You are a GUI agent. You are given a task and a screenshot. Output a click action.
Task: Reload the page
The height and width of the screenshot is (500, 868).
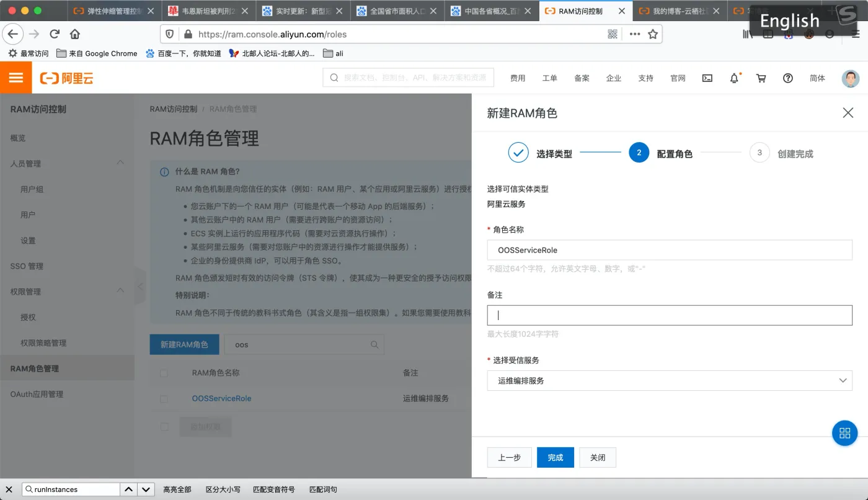coord(55,34)
